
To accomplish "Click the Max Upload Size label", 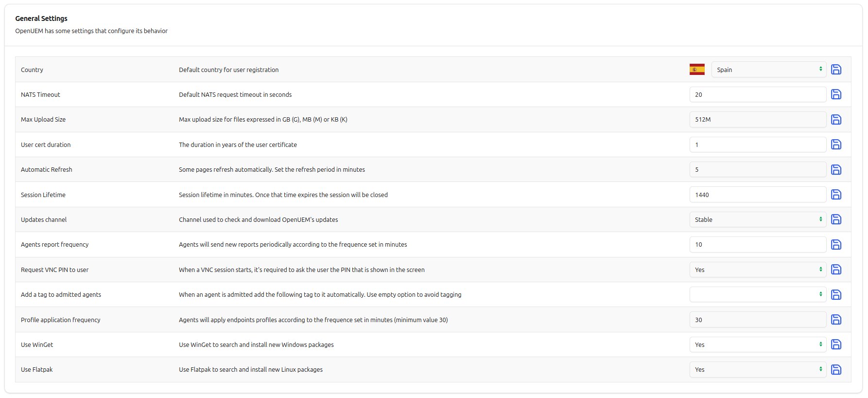I will (43, 120).
